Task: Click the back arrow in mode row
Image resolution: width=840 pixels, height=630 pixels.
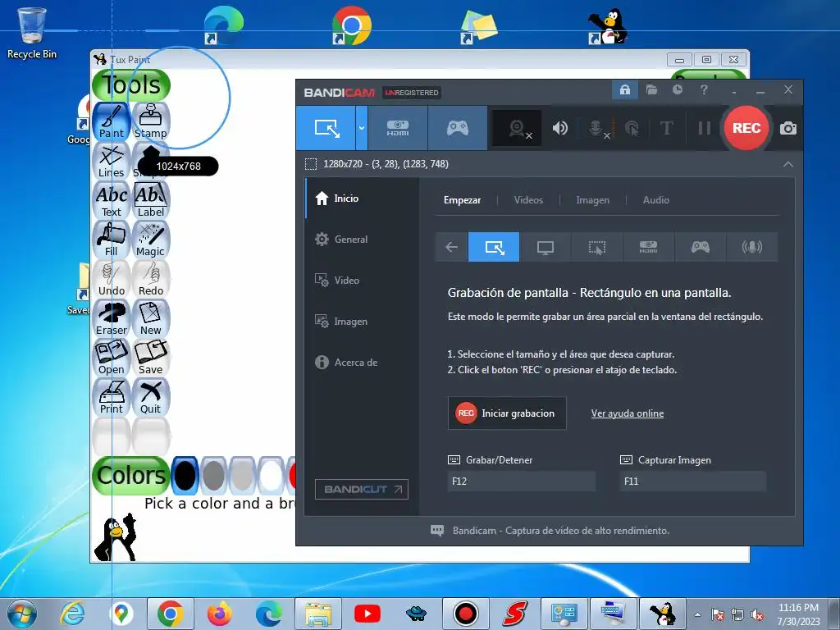Action: coord(452,247)
